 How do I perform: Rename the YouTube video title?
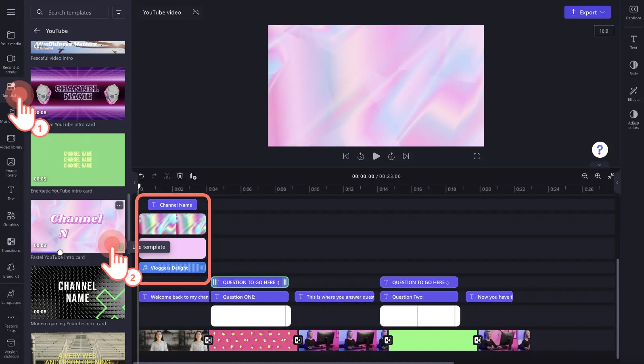click(x=162, y=12)
